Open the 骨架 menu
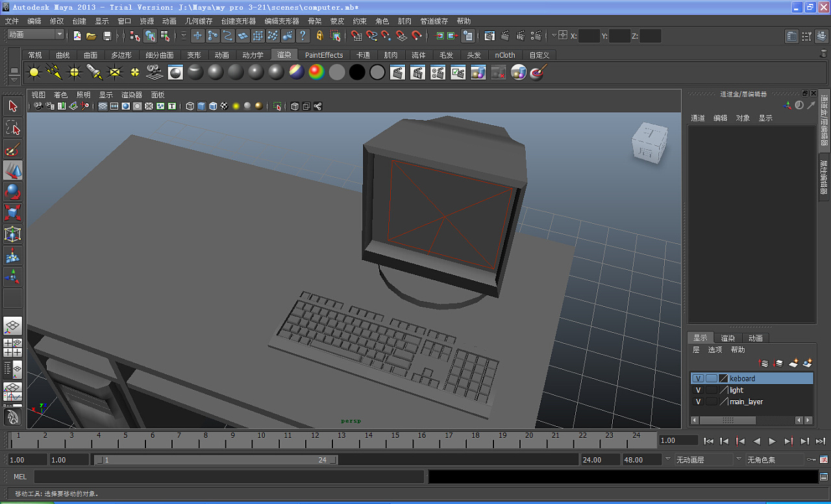 coord(314,21)
